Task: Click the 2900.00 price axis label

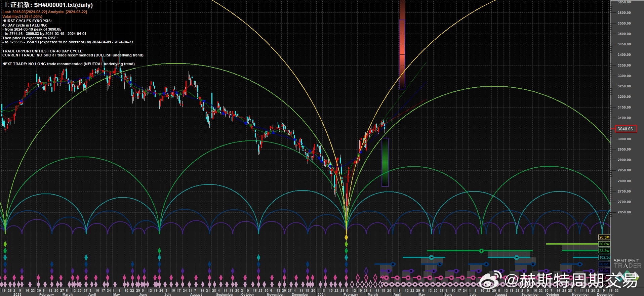Action: 624,160
